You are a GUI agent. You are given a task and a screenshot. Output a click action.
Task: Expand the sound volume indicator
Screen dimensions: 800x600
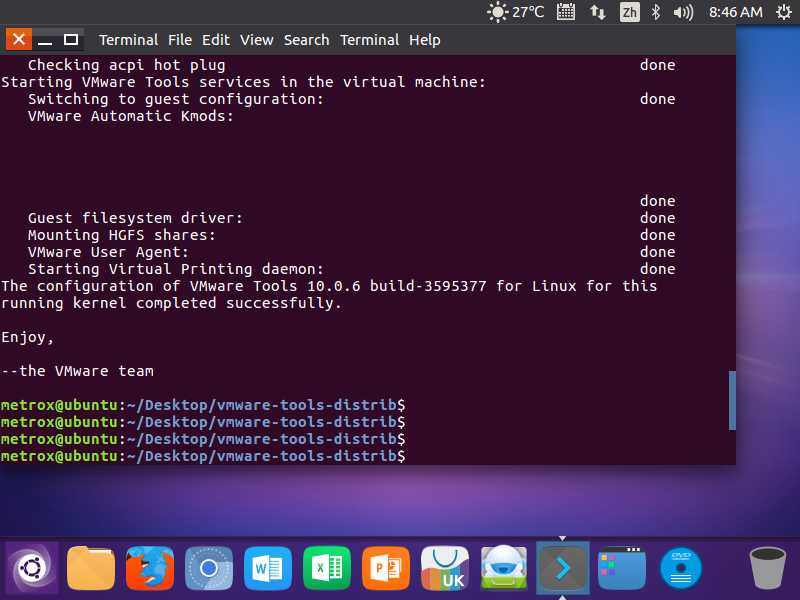[x=684, y=12]
